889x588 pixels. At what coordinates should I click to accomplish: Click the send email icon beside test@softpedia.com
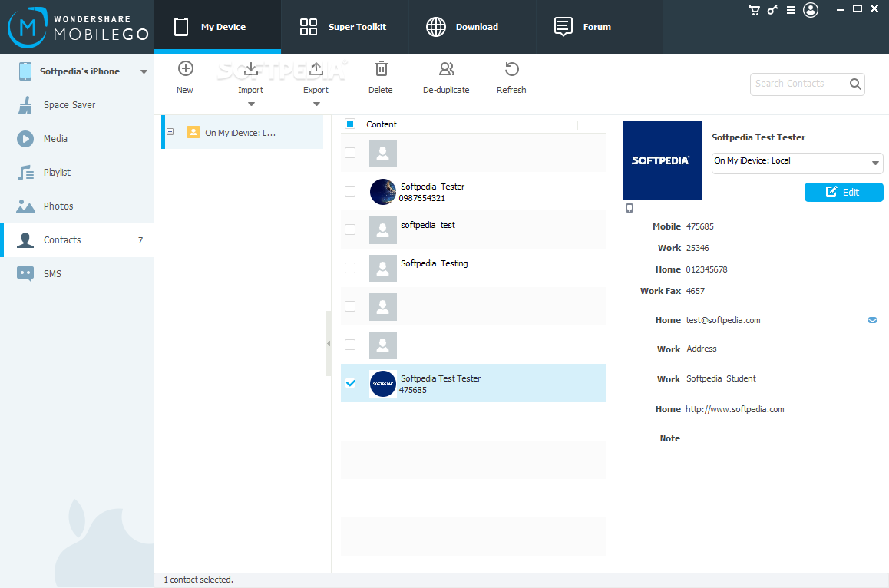[x=873, y=320]
